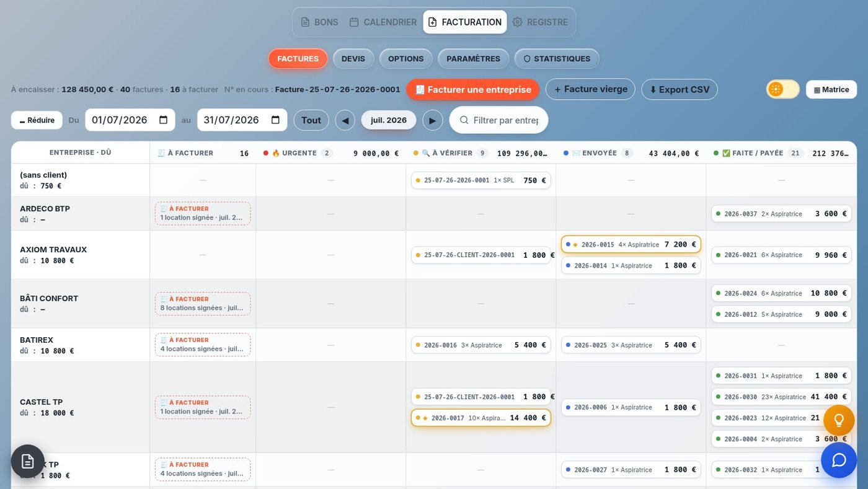This screenshot has height=489, width=868.
Task: Open invoice 2026-0037 for 3 600 €
Action: click(x=781, y=214)
